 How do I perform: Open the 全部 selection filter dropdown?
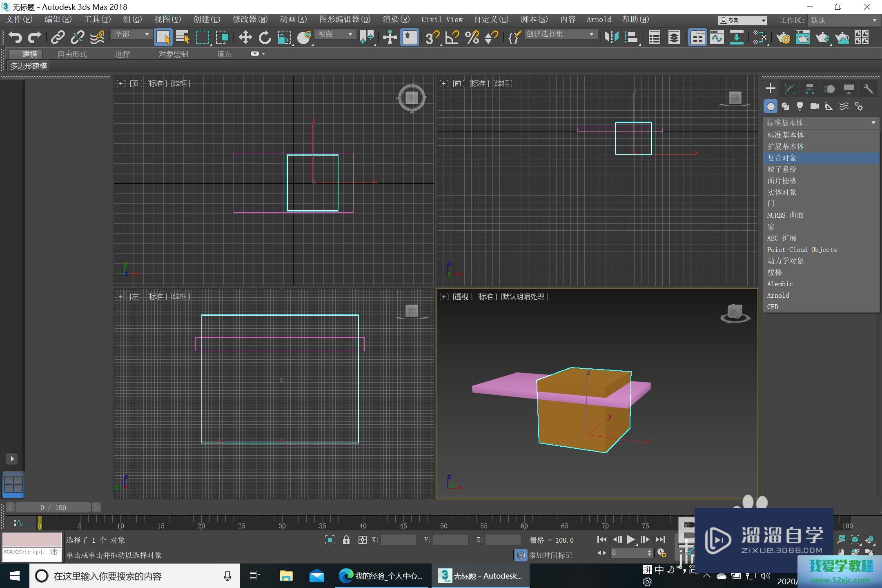(131, 35)
